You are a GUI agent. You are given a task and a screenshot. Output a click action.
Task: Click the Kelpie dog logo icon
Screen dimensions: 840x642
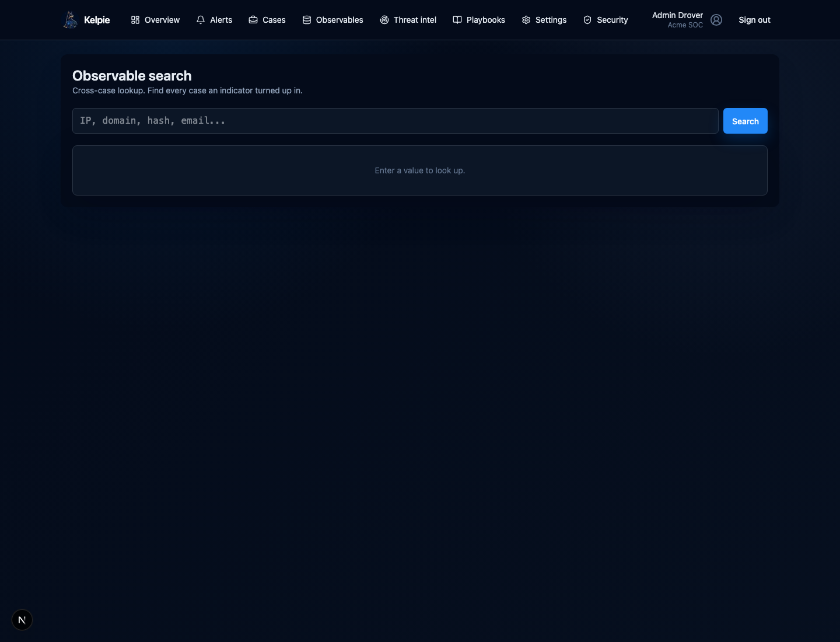tap(71, 20)
